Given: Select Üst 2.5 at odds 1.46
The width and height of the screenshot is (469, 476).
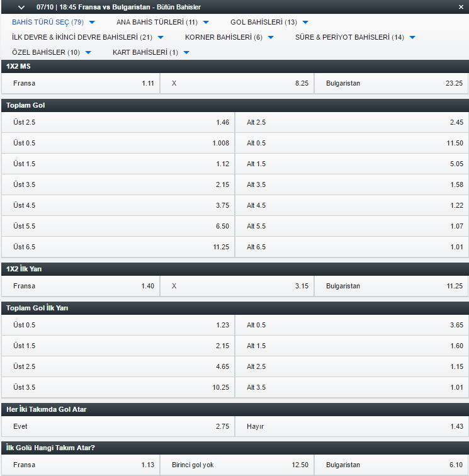Looking at the screenshot, I should (118, 122).
